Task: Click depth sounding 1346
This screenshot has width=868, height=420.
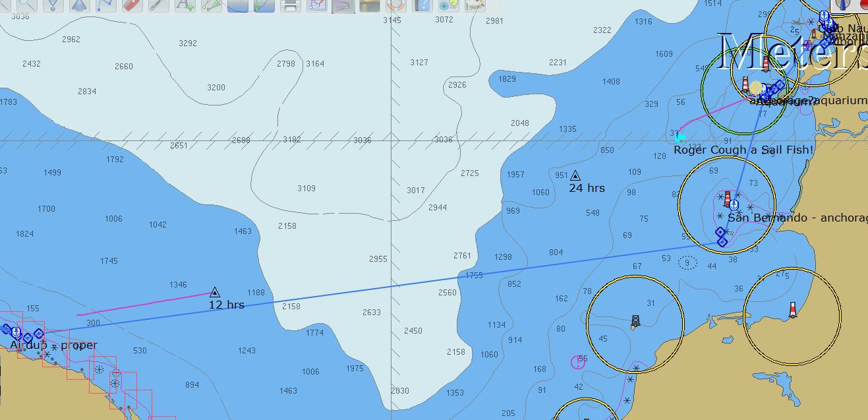Action: pyautogui.click(x=178, y=285)
